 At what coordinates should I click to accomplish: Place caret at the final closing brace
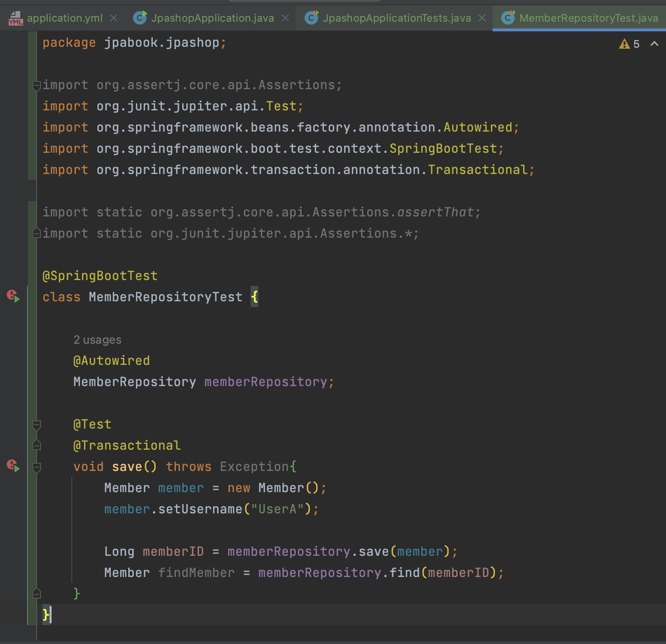[46, 615]
